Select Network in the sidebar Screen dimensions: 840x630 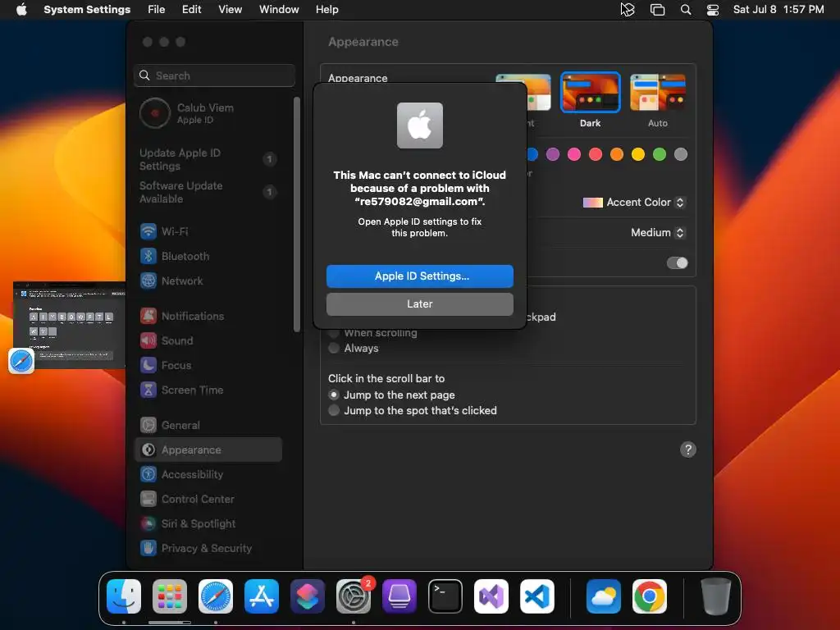click(x=209, y=281)
